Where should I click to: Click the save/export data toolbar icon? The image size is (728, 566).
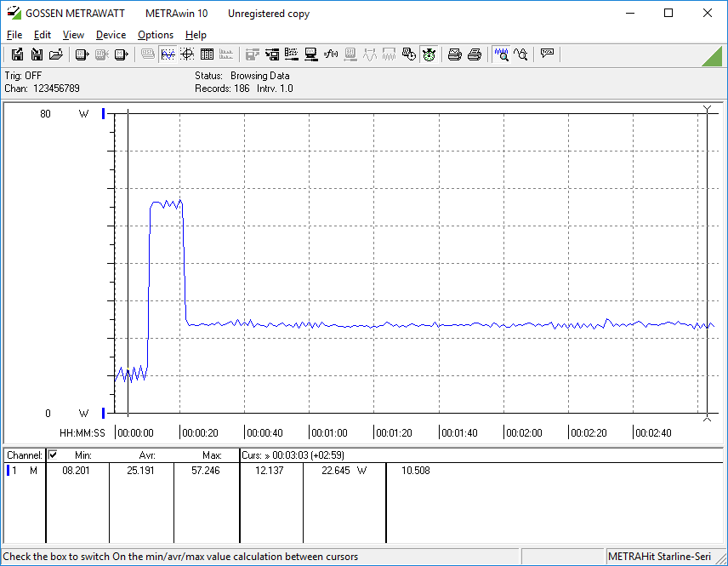17,54
